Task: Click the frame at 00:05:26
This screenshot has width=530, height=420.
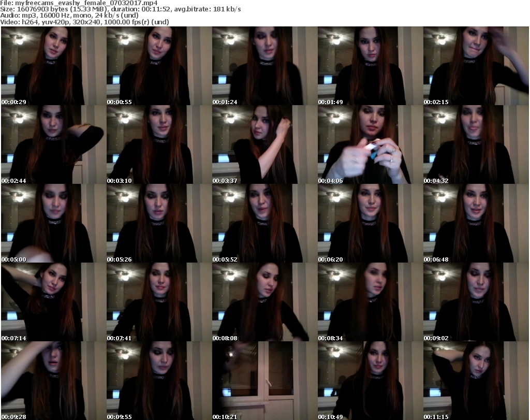Action: (159, 224)
